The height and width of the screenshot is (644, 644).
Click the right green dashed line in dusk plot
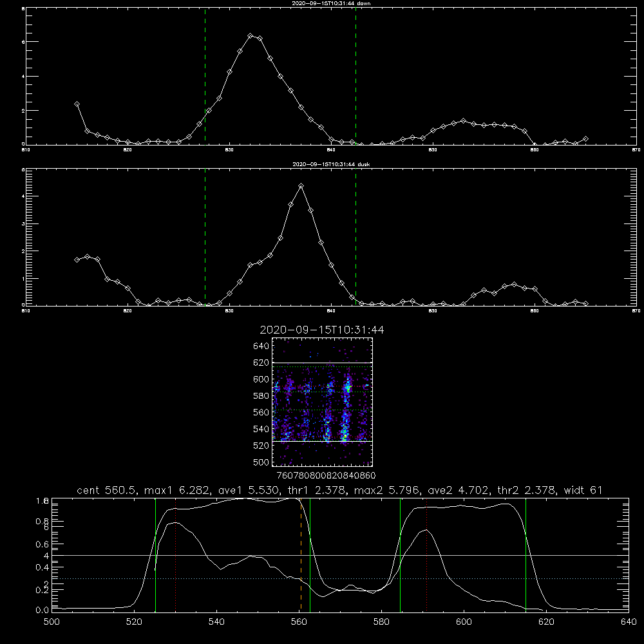(x=355, y=237)
